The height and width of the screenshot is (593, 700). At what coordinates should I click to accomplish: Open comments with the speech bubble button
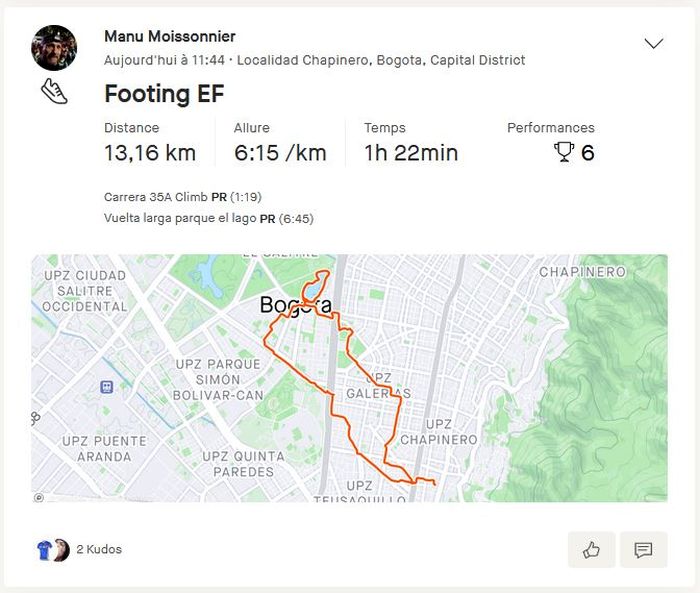tap(643, 549)
